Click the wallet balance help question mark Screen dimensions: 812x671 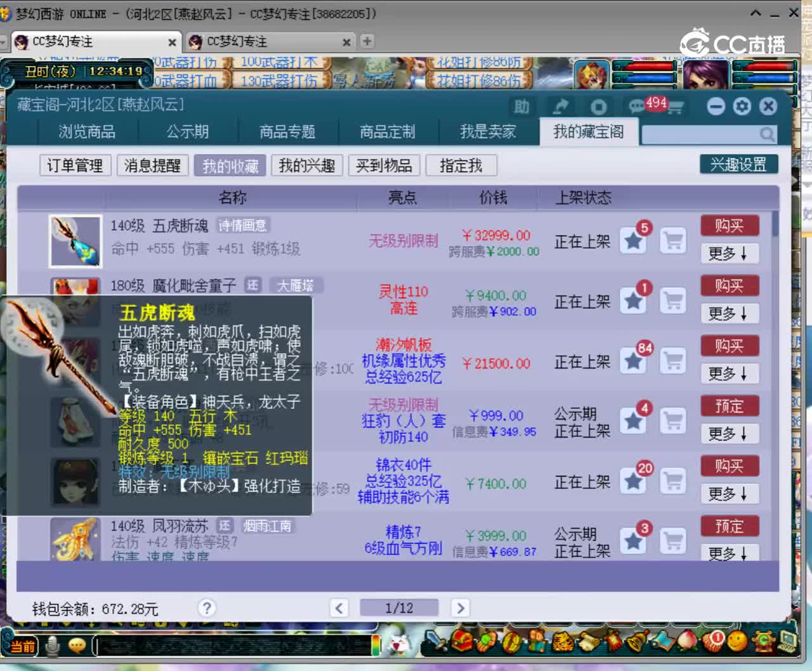tap(206, 608)
